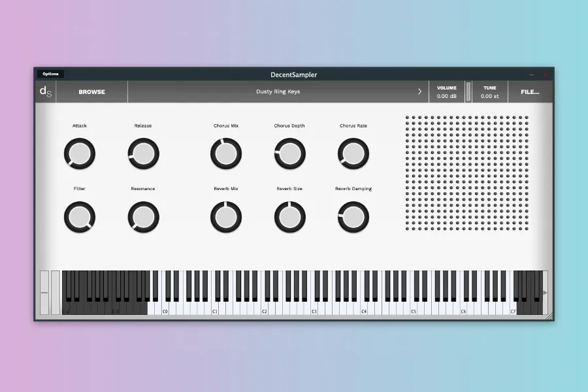
Task: Open the FILE... menu
Action: point(530,92)
